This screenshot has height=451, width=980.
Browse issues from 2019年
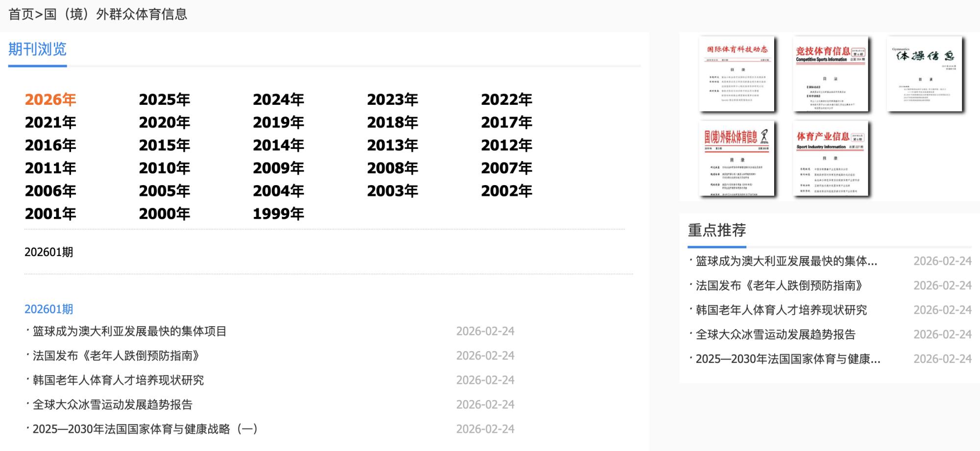pyautogui.click(x=278, y=122)
